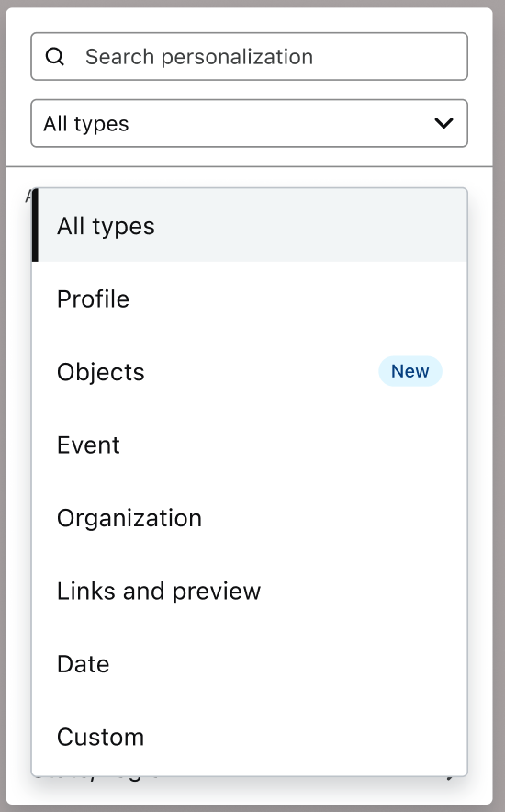Click the magnifier icon in the search box
Screen dimensions: 505x812
[x=55, y=56]
